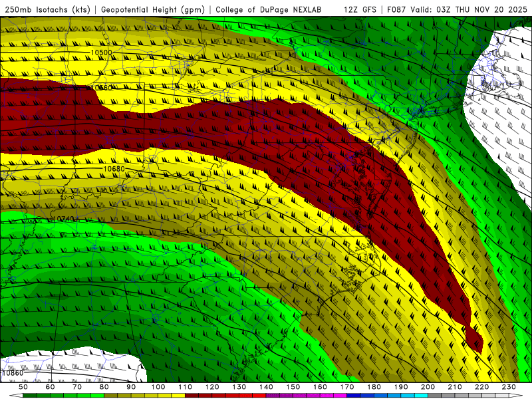Select 'College of DuPage NEXLAB' header label

[x=269, y=9]
